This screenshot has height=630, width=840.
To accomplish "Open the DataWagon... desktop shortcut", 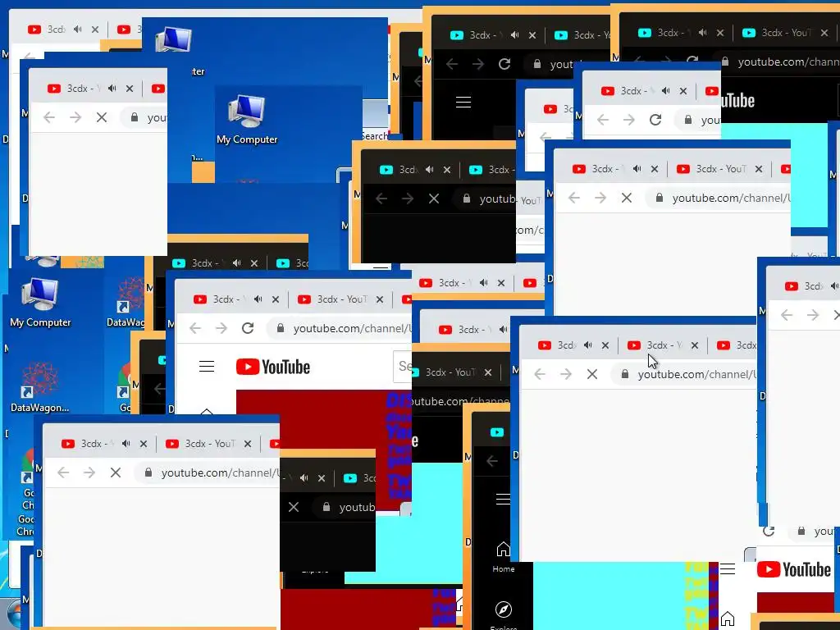I will point(40,387).
